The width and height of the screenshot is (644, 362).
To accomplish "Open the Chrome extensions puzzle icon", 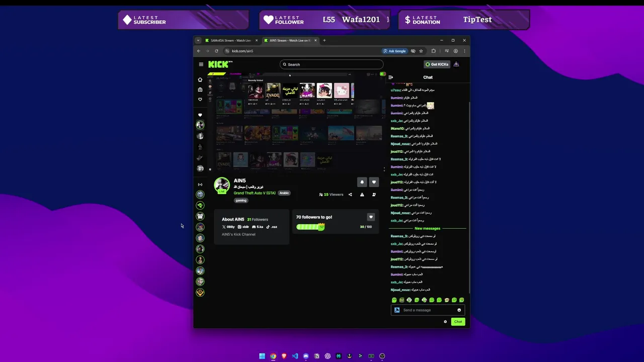I will (x=434, y=51).
